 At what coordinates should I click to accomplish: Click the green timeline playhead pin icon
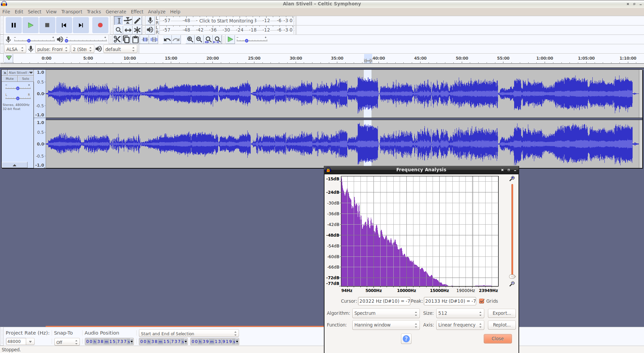tap(9, 58)
